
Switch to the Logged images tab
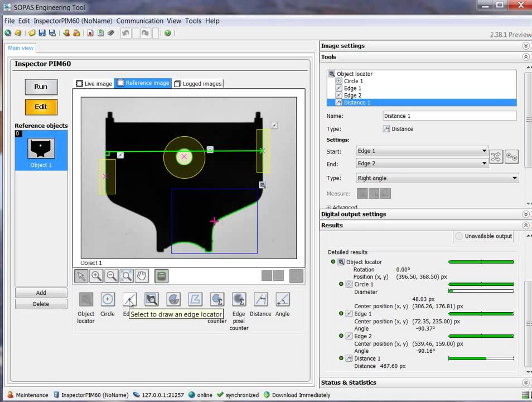coord(198,84)
